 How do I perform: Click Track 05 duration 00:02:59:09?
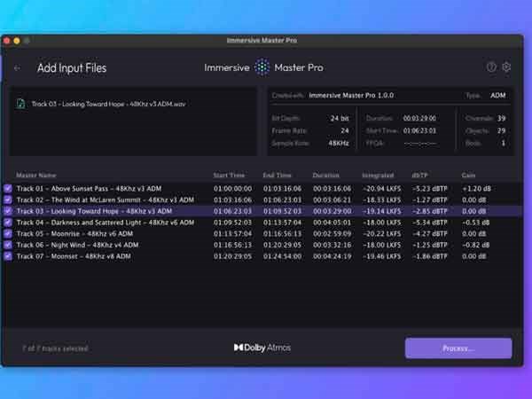(x=332, y=234)
